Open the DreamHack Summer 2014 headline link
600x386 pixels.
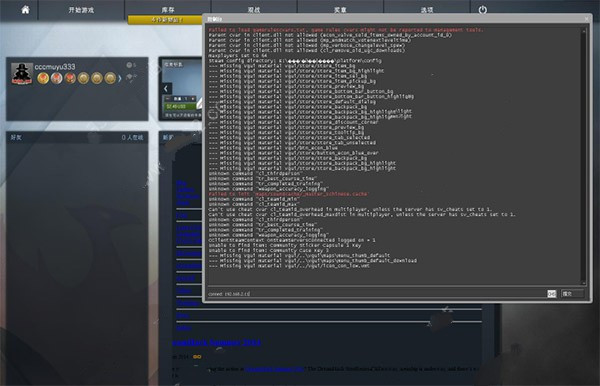[217, 342]
